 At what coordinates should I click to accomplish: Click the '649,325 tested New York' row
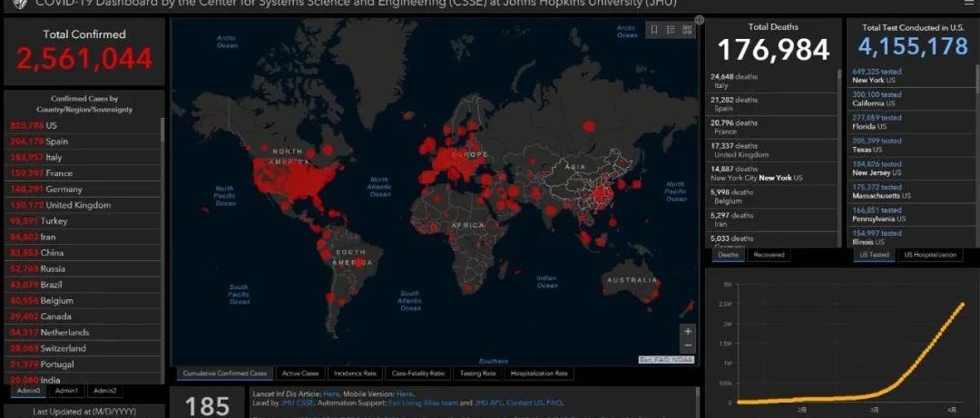(909, 76)
